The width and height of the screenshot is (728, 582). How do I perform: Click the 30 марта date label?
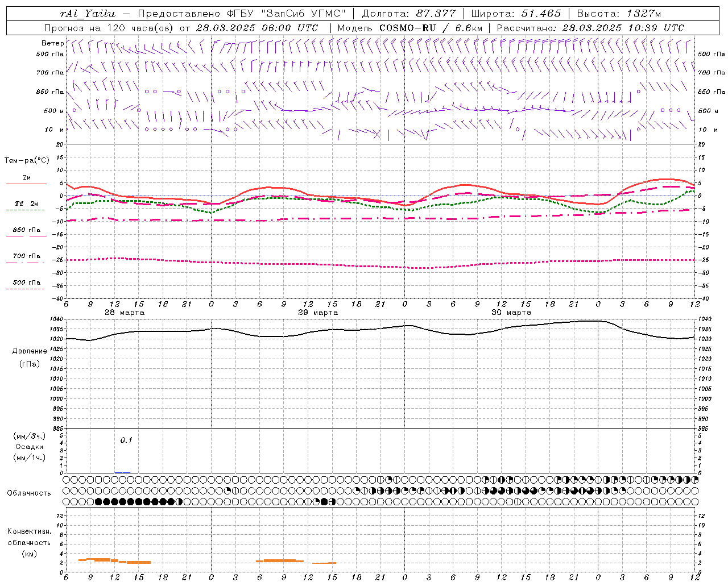511,313
